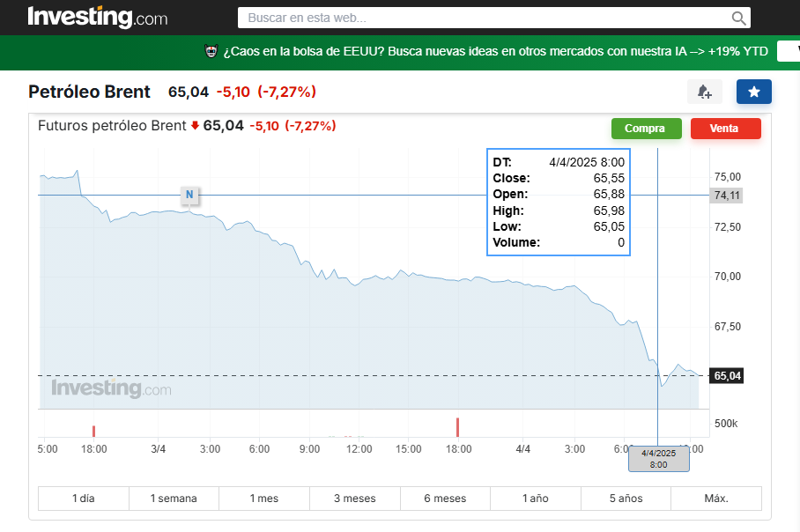Click the red down arrow indicator
This screenshot has width=800, height=532.
click(x=195, y=126)
